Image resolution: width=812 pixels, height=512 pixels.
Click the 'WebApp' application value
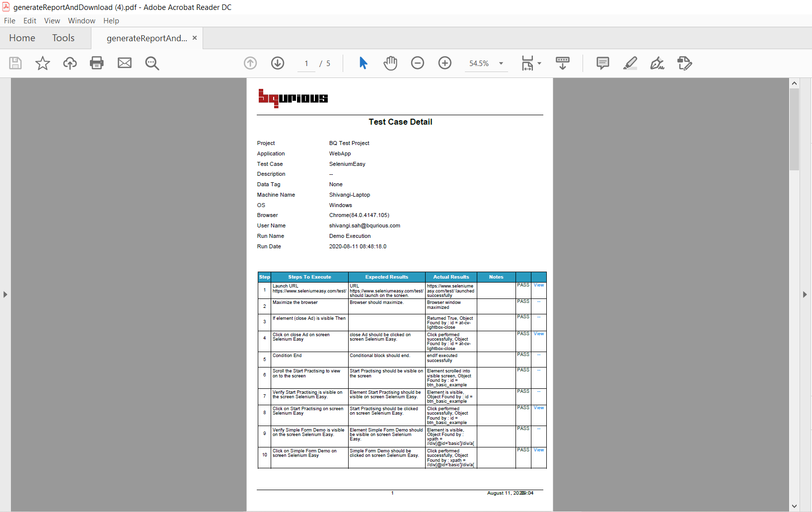point(340,153)
